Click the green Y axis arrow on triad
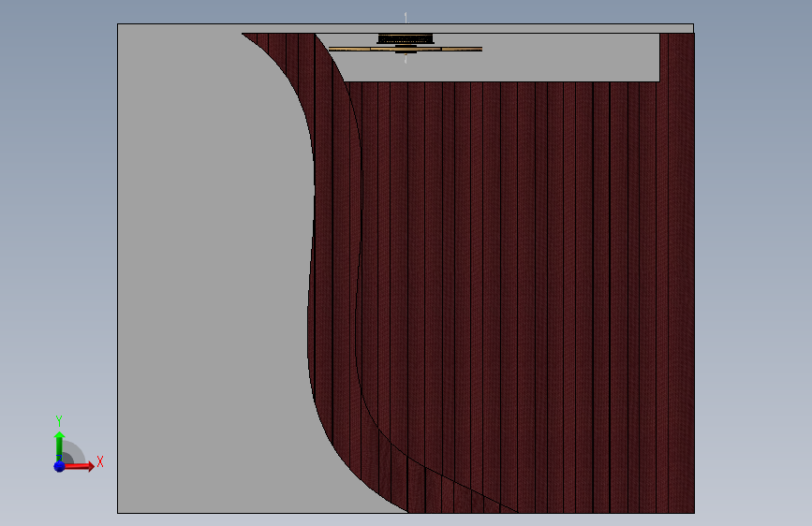 59,446
